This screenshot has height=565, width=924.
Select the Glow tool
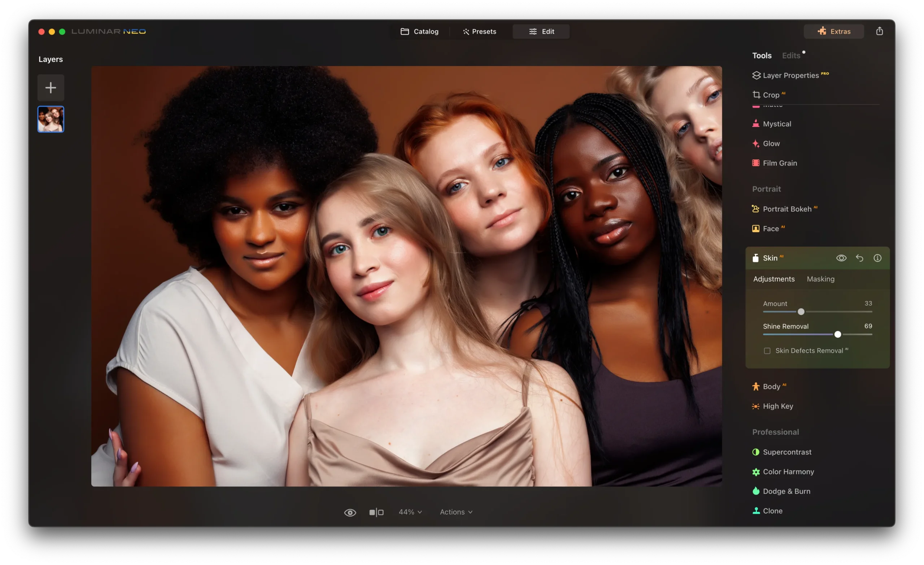click(771, 143)
